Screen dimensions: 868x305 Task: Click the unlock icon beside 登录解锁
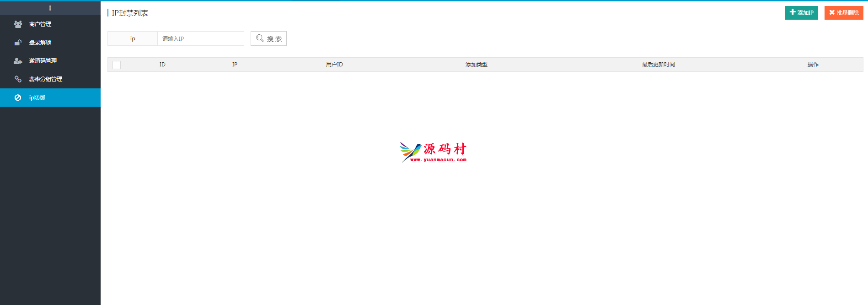[18, 43]
